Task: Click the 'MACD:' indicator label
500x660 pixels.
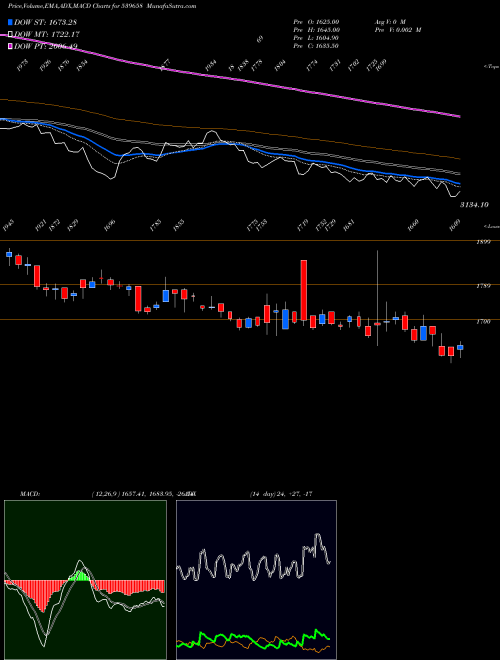Action: (30, 494)
